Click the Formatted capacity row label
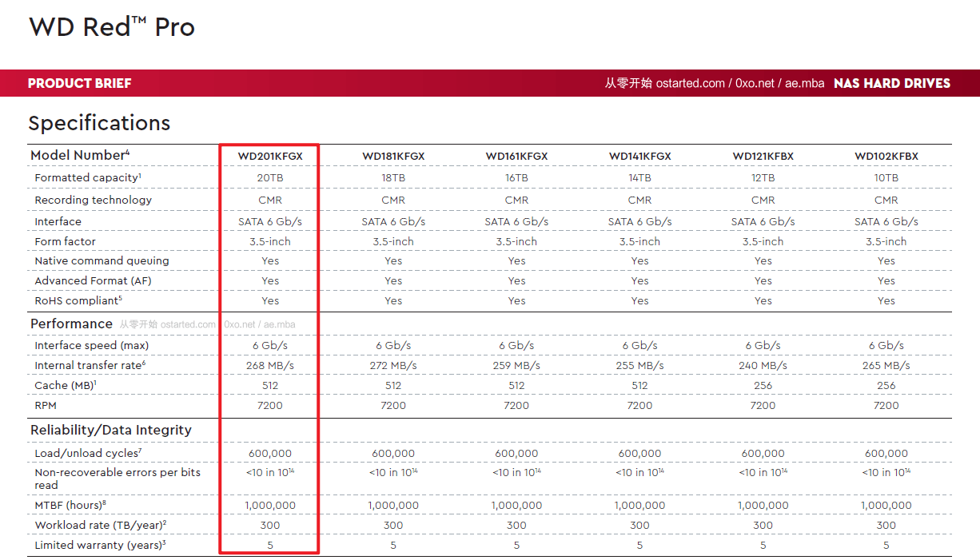Image resolution: width=980 pixels, height=560 pixels. (88, 177)
